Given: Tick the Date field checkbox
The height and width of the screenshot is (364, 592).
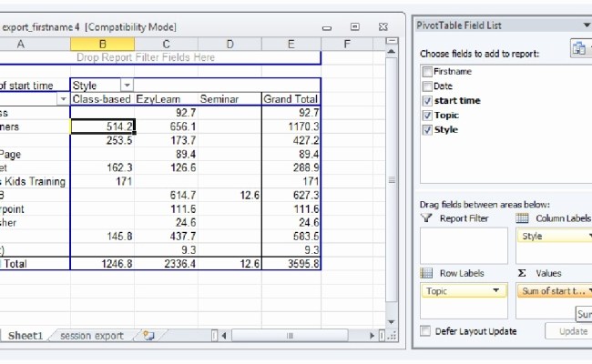Looking at the screenshot, I should tap(427, 86).
